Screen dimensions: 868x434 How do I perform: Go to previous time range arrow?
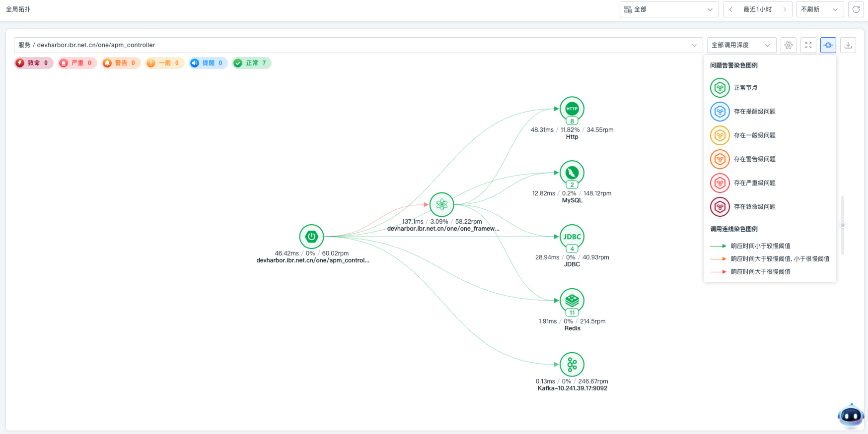point(731,9)
